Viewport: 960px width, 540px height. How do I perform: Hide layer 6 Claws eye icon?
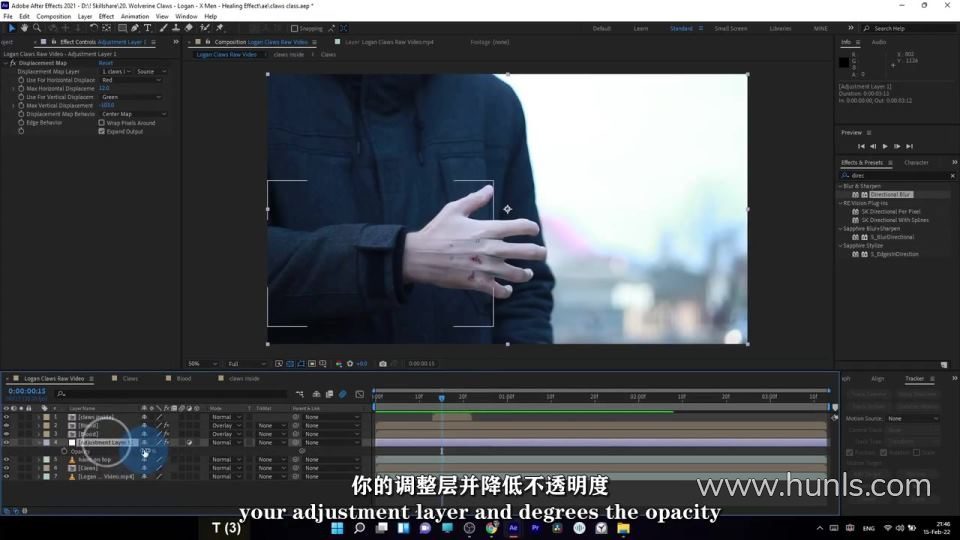pos(6,468)
